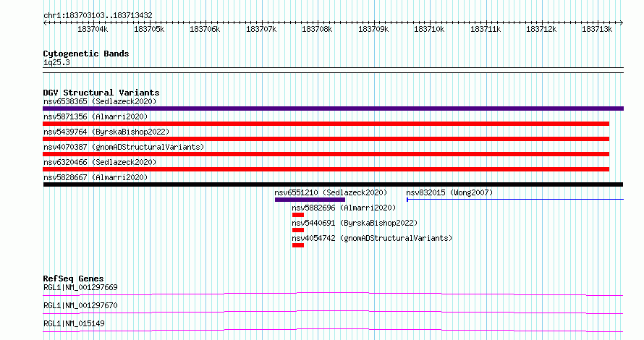Click nsv4070387 (gnomADStructuralVariants) label

124,147
